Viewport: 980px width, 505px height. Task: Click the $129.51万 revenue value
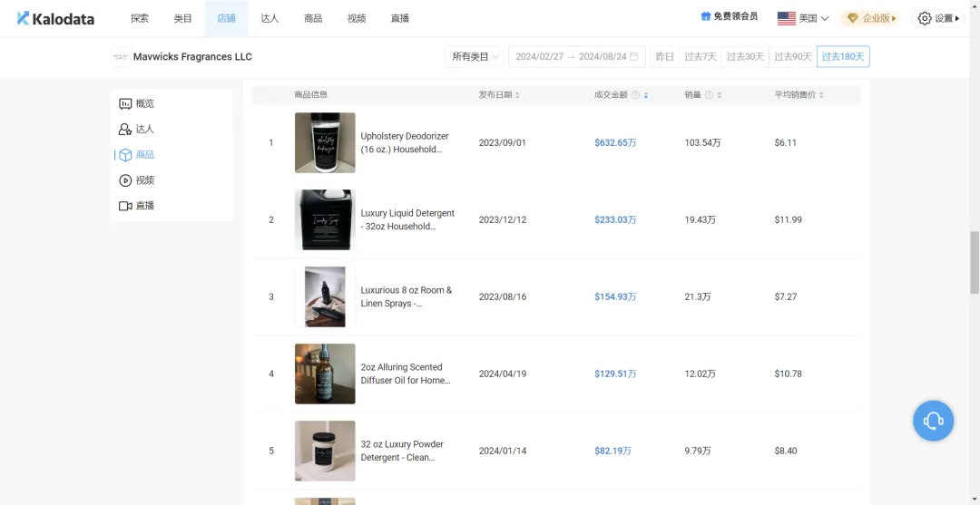[615, 374]
